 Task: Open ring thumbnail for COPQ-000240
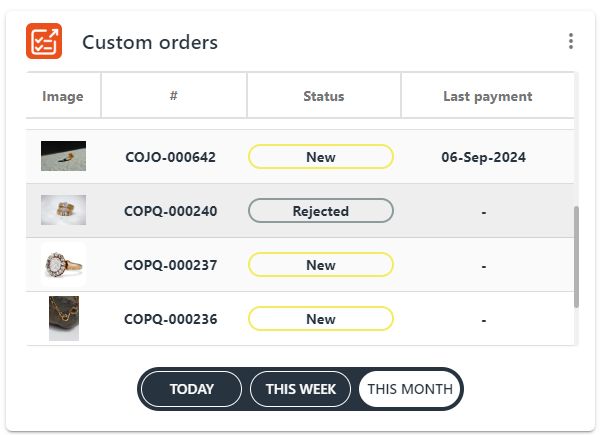tap(63, 210)
